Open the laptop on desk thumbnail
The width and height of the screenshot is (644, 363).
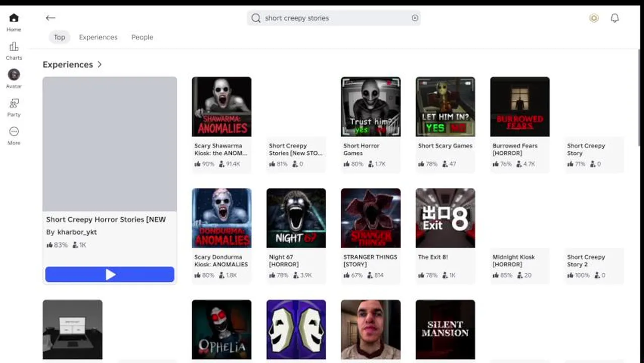pos(73,330)
